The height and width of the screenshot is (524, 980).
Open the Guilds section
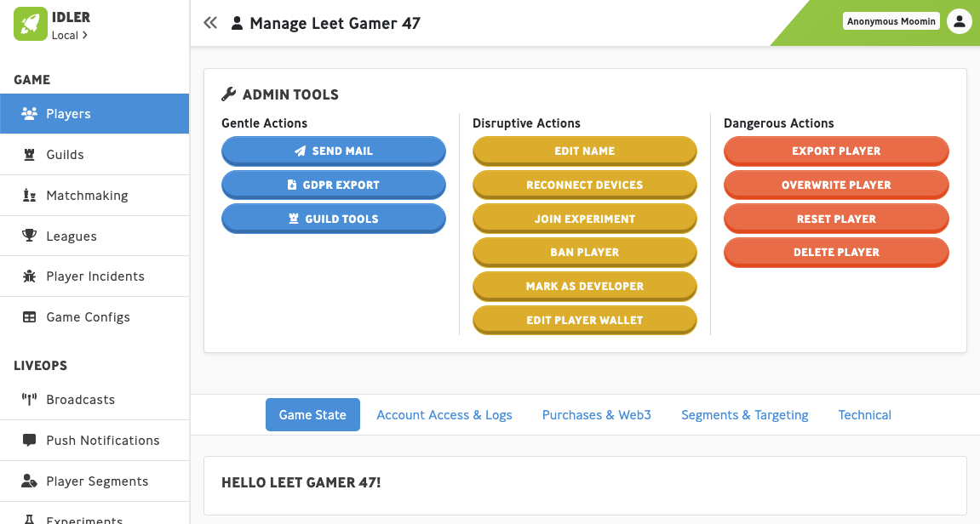(95, 154)
